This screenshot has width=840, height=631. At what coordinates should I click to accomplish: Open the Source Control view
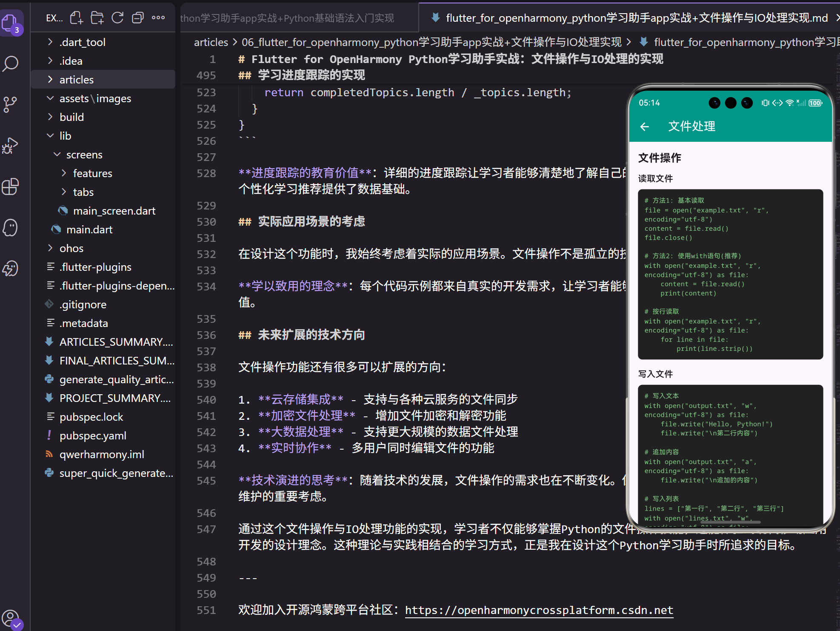tap(10, 105)
